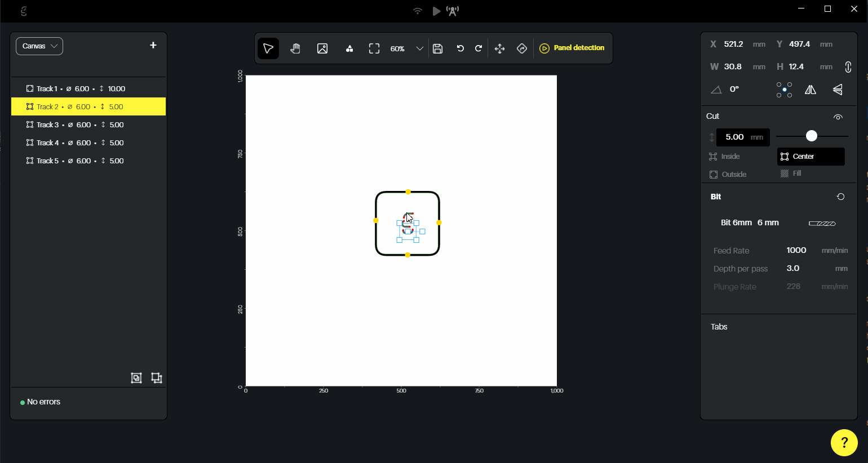
Task: Open the Canvas dropdown
Action: (39, 46)
